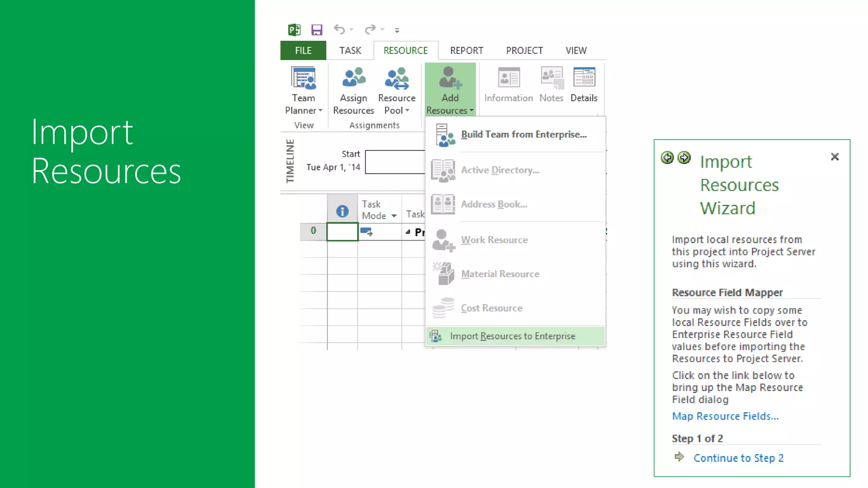The image size is (868, 488).
Task: Click Continue to Step 2 link
Action: (738, 458)
